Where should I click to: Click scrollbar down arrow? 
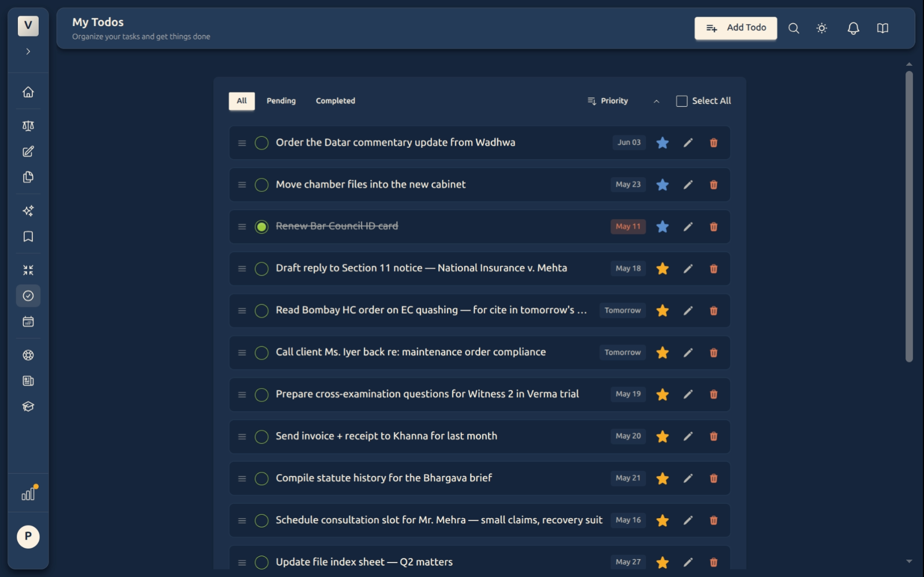click(x=909, y=561)
